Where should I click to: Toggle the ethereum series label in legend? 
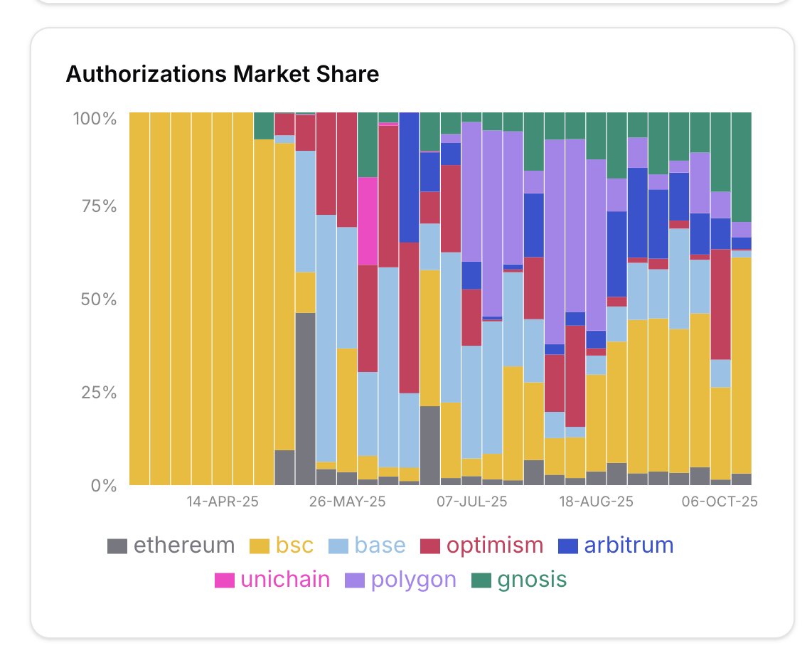coord(183,546)
